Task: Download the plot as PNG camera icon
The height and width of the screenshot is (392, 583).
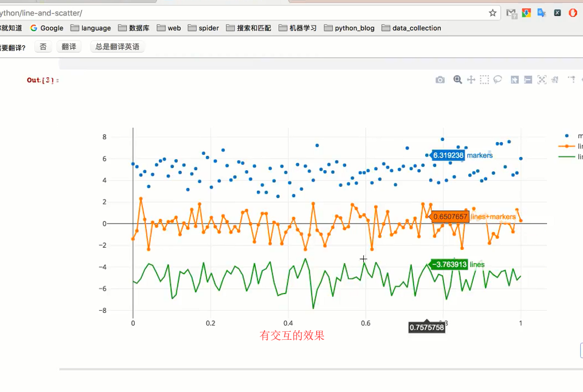Action: click(x=440, y=80)
